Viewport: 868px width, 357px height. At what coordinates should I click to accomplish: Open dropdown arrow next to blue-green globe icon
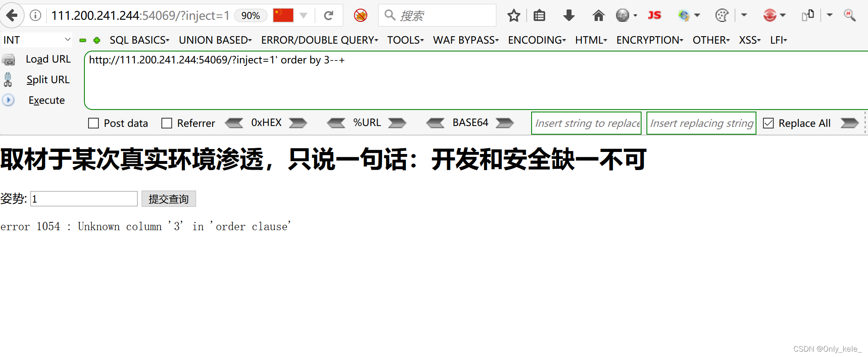(x=697, y=16)
